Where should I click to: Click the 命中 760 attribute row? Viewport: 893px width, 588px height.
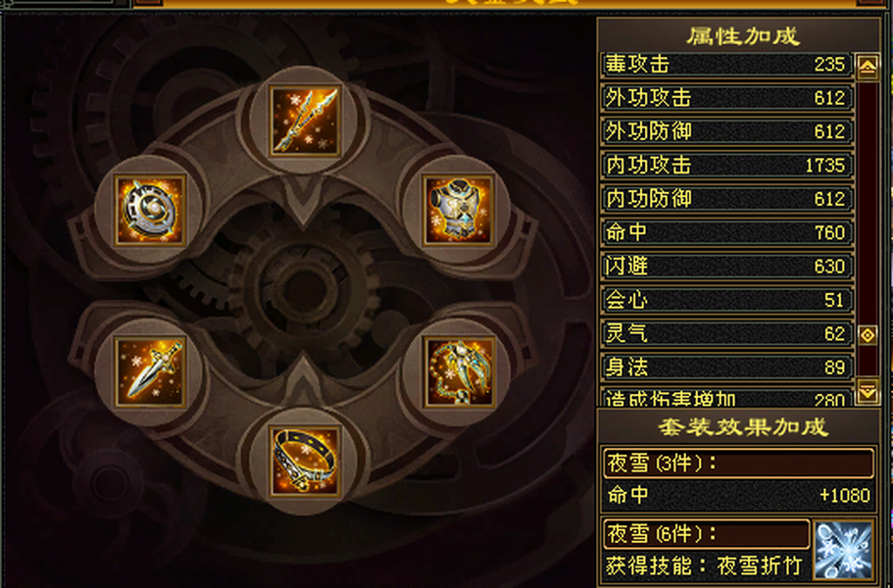[x=727, y=232]
